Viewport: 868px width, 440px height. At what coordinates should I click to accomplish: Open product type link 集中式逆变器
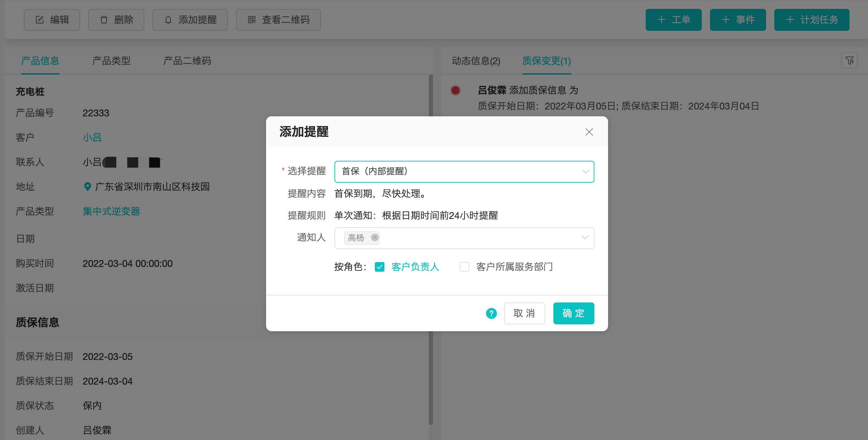(x=111, y=211)
